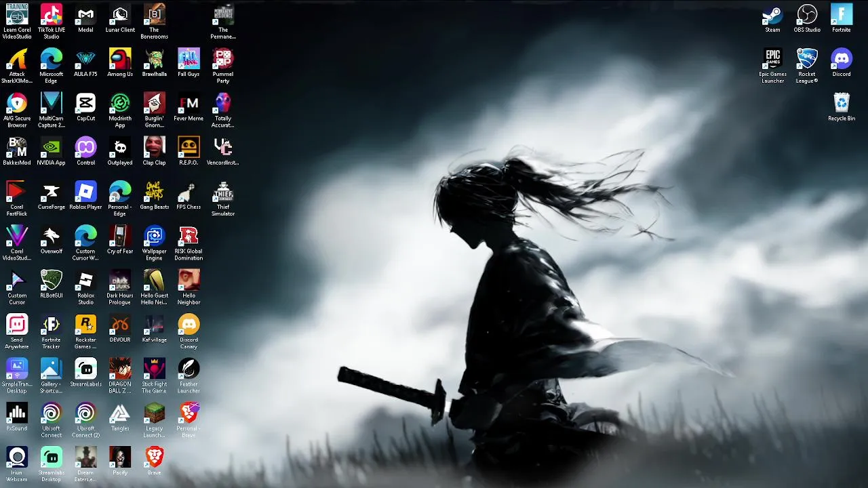The width and height of the screenshot is (868, 488).
Task: Select the Custom Cursor W... Edge icon
Action: [x=85, y=243]
